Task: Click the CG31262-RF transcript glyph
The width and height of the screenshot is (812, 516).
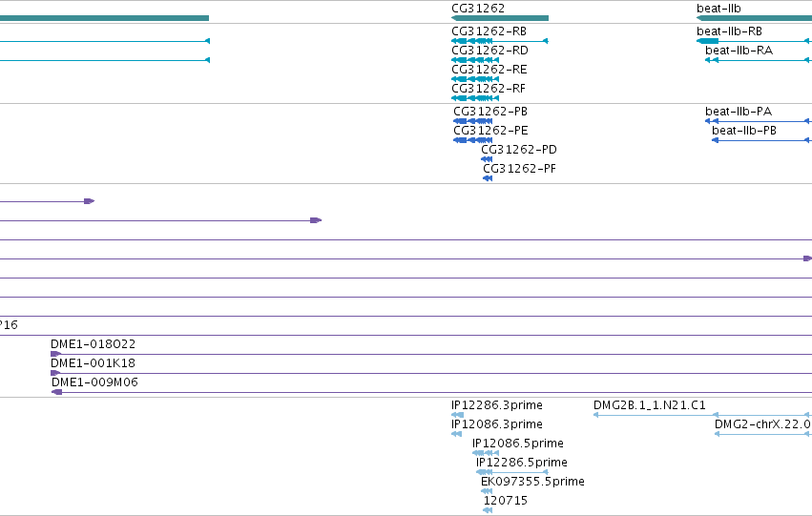Action: (x=475, y=98)
